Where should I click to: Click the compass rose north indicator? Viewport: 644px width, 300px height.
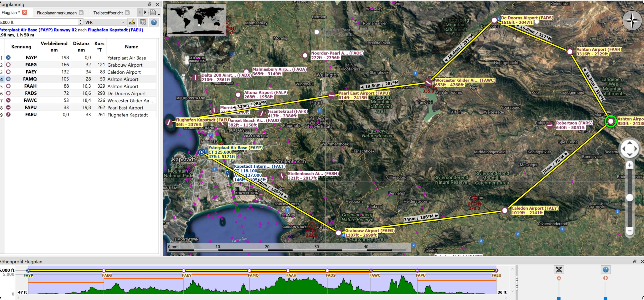pyautogui.click(x=632, y=20)
